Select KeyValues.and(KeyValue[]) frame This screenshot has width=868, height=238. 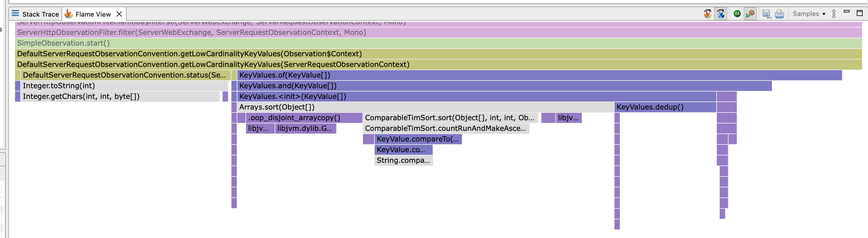coord(504,86)
